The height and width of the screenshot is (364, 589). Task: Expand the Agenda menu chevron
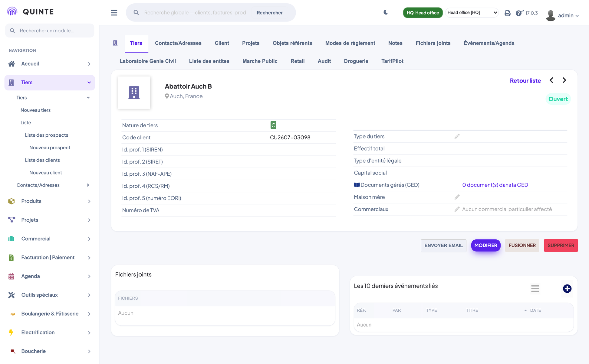tap(89, 276)
